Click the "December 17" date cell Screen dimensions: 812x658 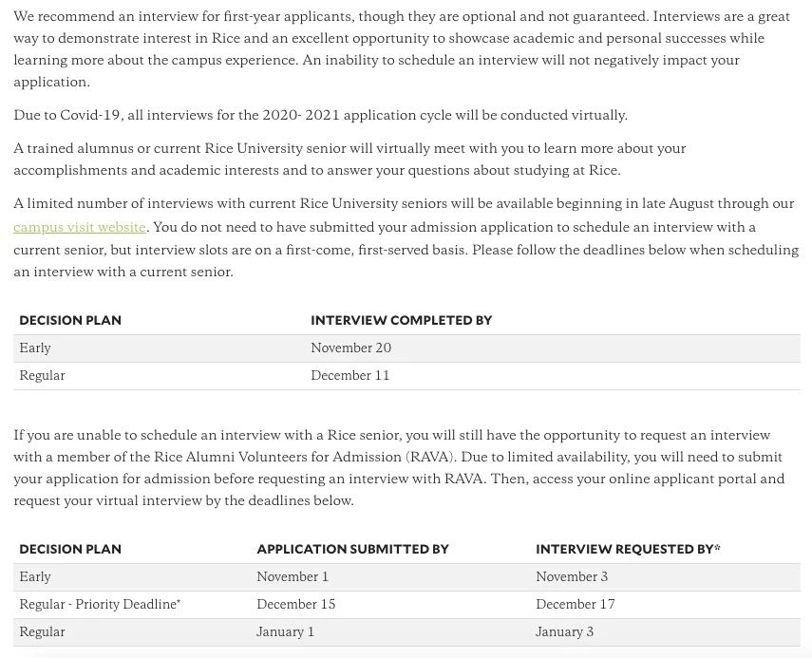[x=575, y=605]
